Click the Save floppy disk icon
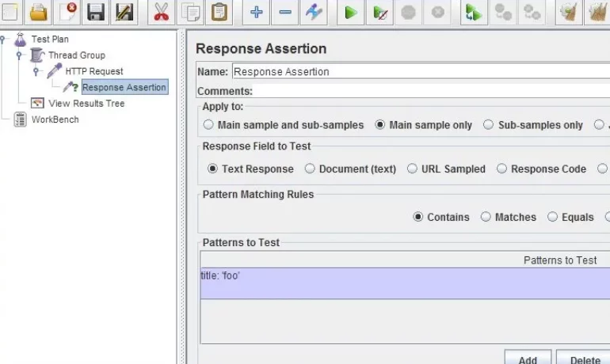The height and width of the screenshot is (364, 610). tap(96, 12)
